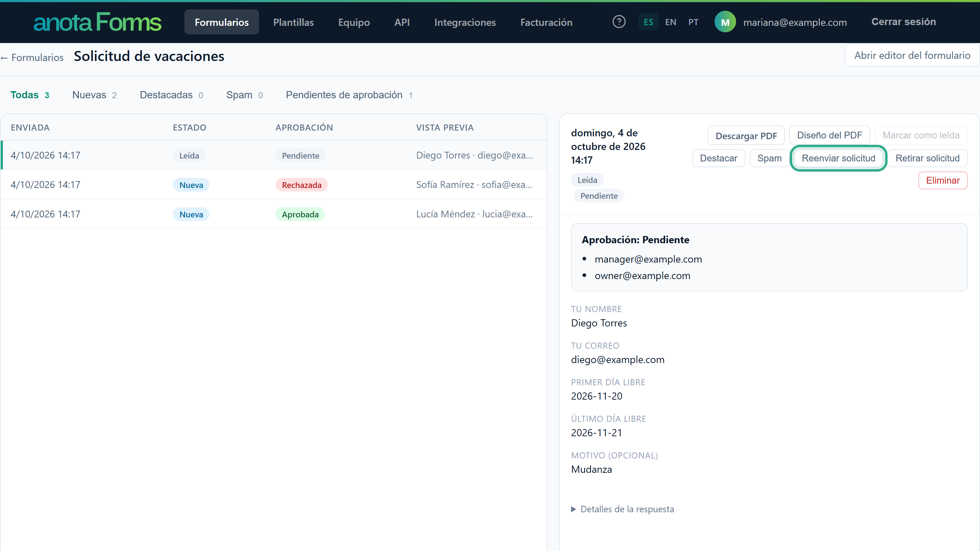The height and width of the screenshot is (551, 980).
Task: Click Abrir editor del formulario
Action: [912, 56]
